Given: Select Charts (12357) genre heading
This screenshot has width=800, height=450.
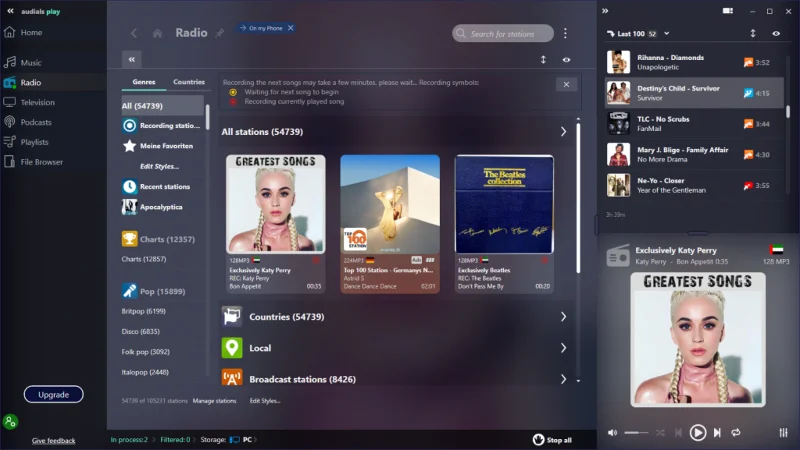Looking at the screenshot, I should click(159, 239).
